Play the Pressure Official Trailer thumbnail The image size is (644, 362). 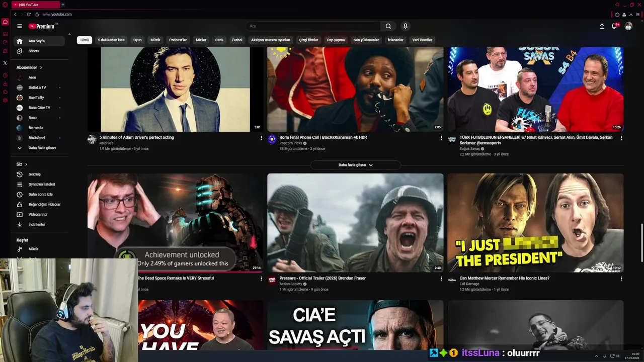355,223
